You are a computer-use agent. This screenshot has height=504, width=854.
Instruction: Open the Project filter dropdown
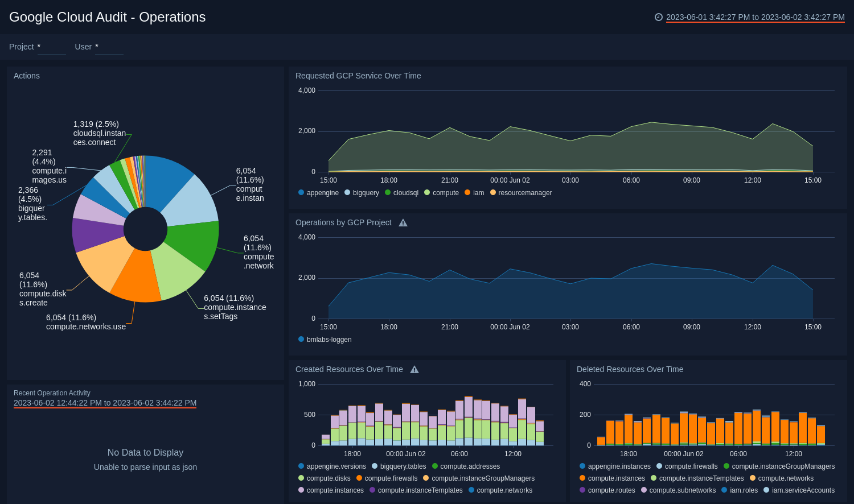tap(51, 48)
